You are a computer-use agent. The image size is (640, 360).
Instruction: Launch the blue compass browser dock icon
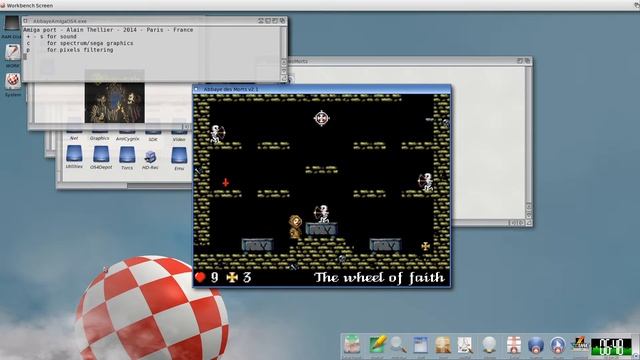pos(558,345)
